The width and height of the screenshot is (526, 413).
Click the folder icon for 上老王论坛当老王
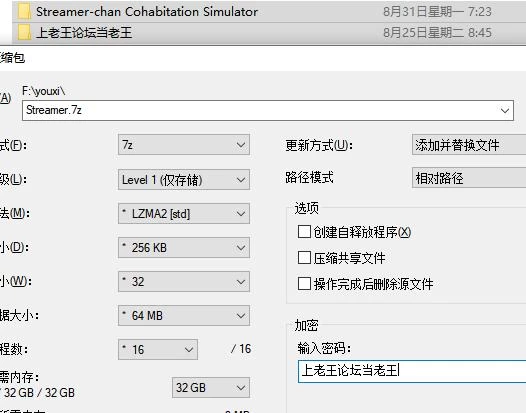(x=24, y=33)
